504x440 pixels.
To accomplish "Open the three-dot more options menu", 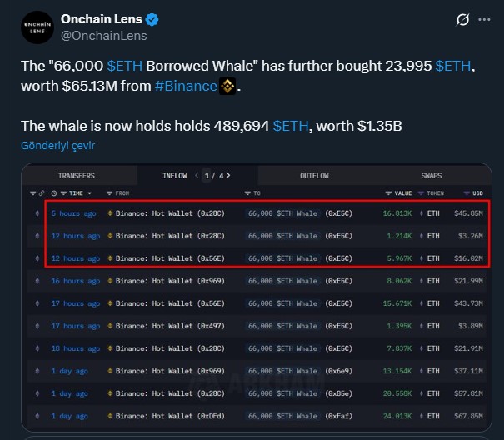I will [x=482, y=20].
